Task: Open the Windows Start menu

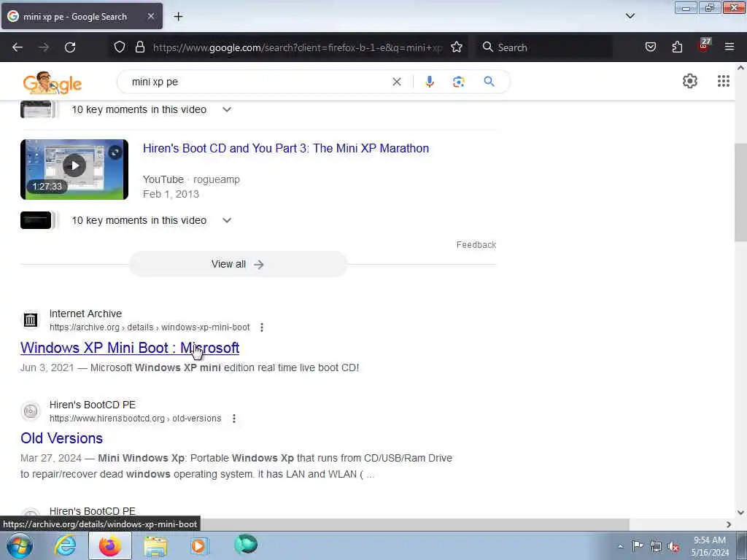Action: point(20,545)
